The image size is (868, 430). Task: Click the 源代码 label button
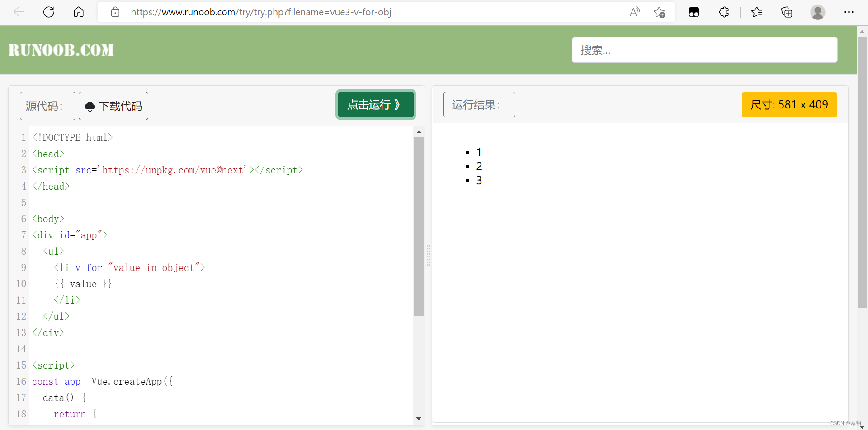pos(47,106)
